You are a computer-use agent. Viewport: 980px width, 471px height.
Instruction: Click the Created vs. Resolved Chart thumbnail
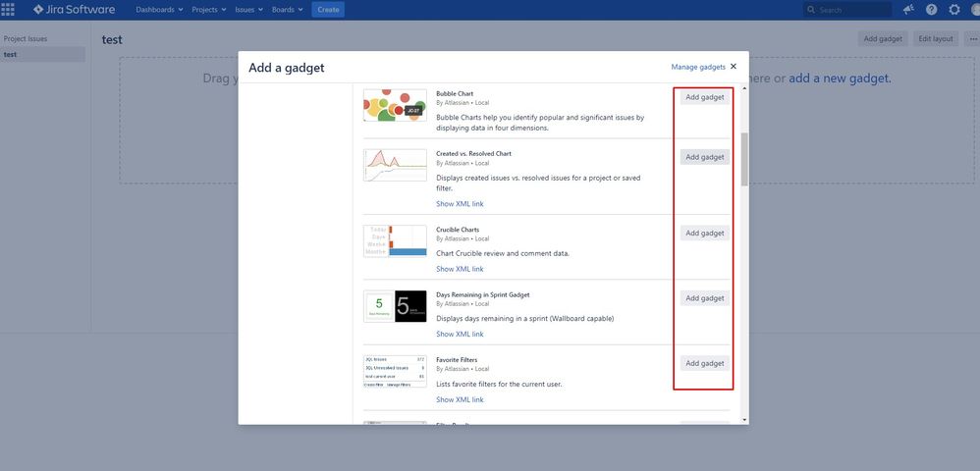point(395,165)
